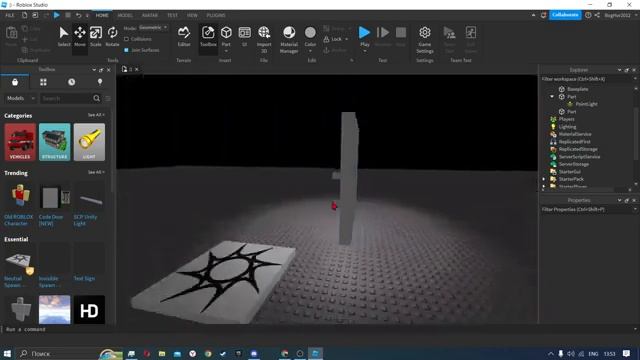This screenshot has height=360, width=640.
Task: Open the Mode Geometric dropdown
Action: (153, 28)
